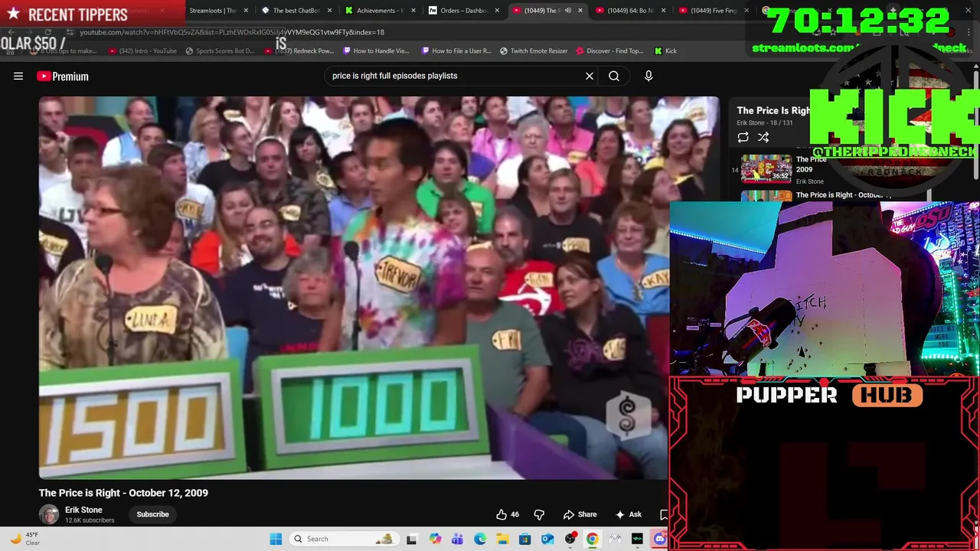Image resolution: width=980 pixels, height=551 pixels.
Task: Click the "12.6K subscribers" text
Action: click(90, 520)
